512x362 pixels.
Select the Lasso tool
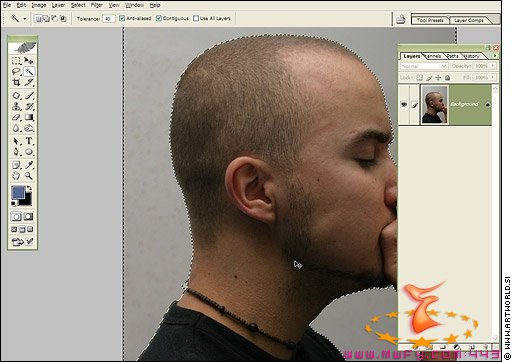coord(16,71)
